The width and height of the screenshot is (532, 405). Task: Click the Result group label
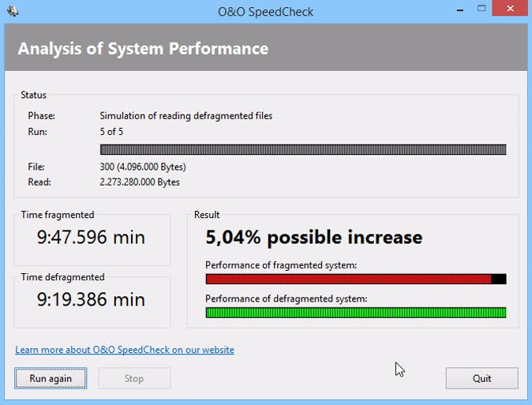click(x=207, y=215)
